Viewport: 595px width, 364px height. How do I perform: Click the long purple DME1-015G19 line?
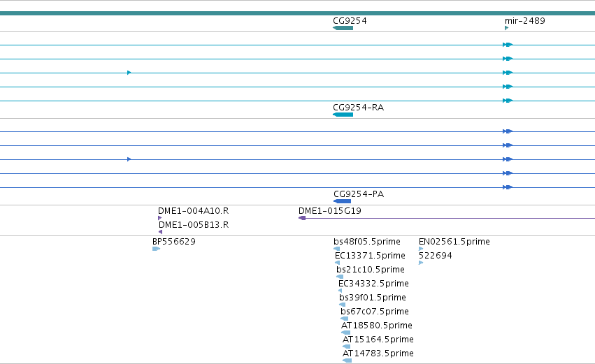click(x=450, y=219)
